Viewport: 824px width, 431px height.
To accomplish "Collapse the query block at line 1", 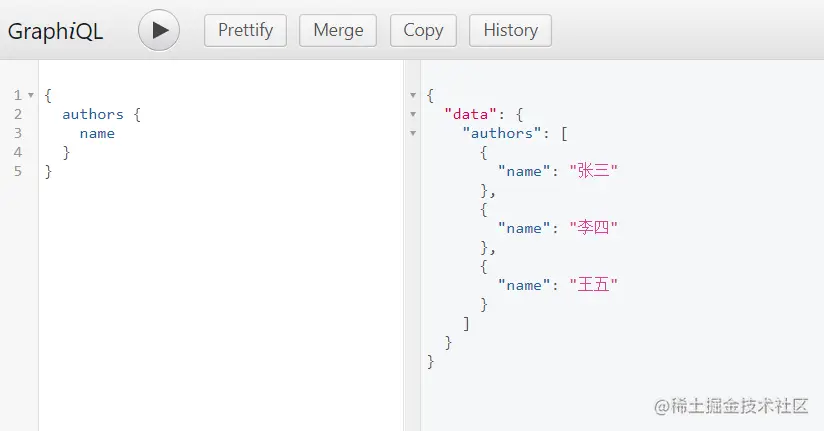I will pos(30,95).
